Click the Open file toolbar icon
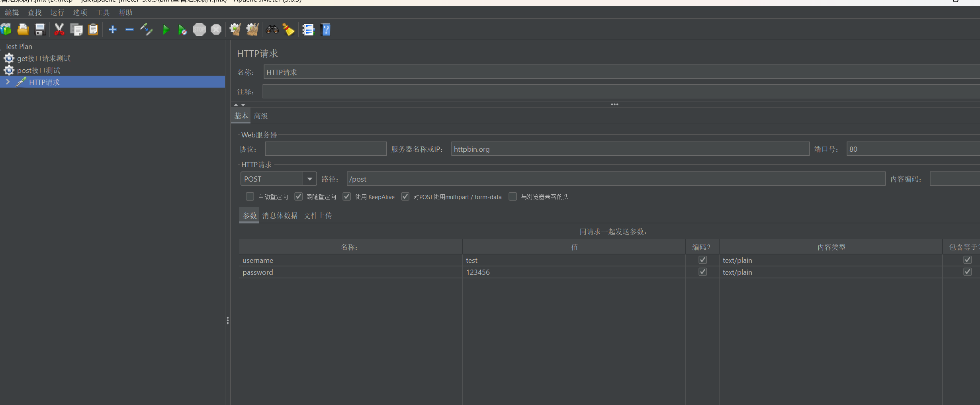Screen dimensions: 980x405 [x=23, y=29]
